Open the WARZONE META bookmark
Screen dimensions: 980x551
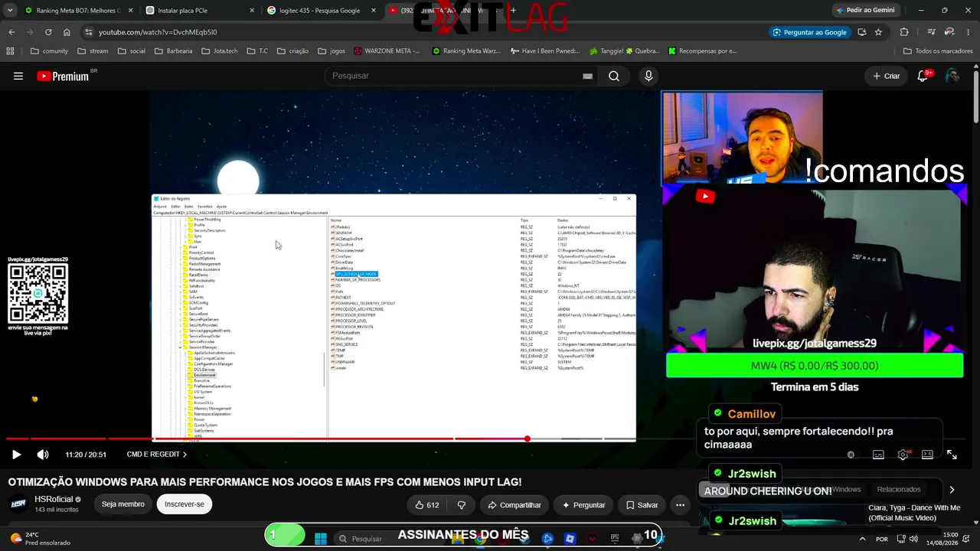[387, 51]
